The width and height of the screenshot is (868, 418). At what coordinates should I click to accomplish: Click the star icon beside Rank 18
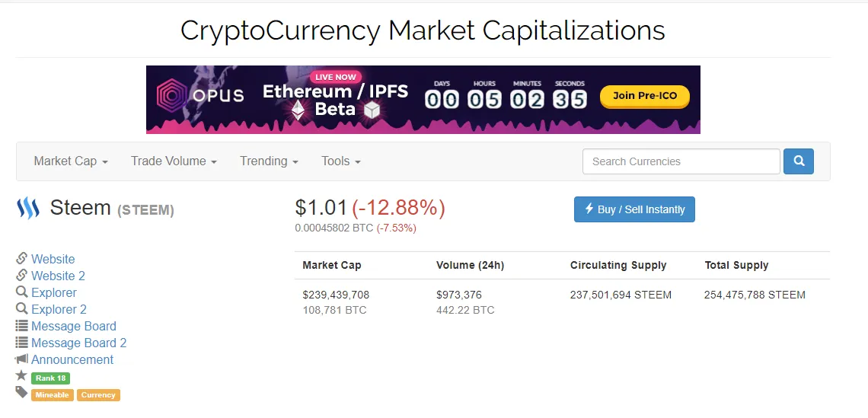pyautogui.click(x=21, y=375)
